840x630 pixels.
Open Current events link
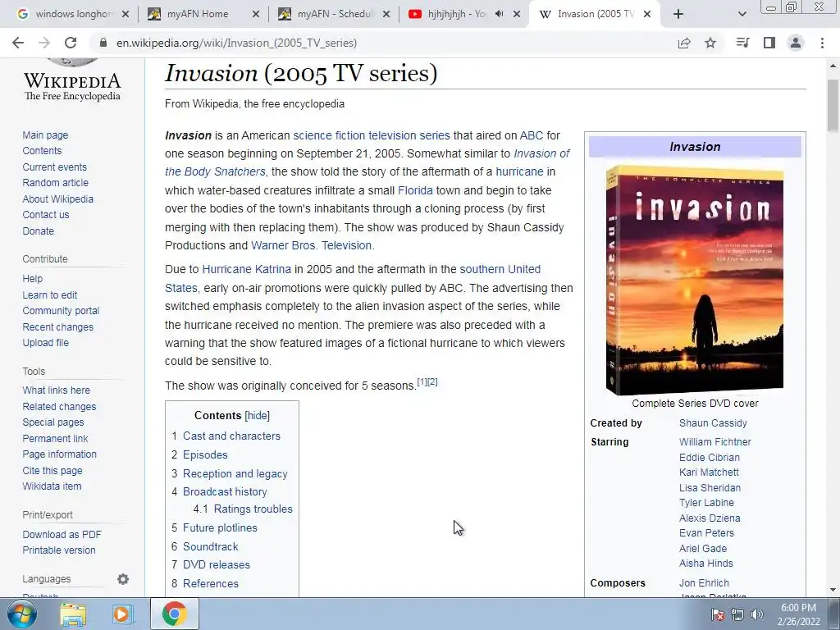[x=55, y=167]
